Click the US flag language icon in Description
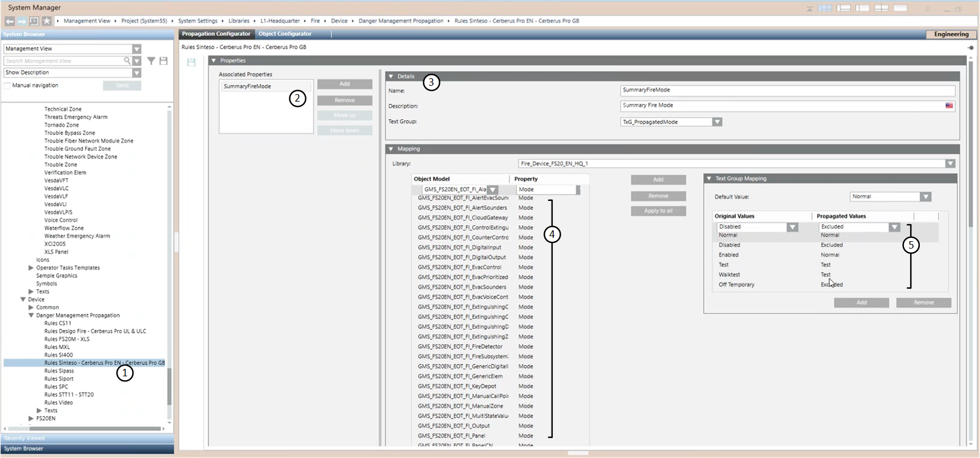This screenshot has height=458, width=980. point(949,106)
